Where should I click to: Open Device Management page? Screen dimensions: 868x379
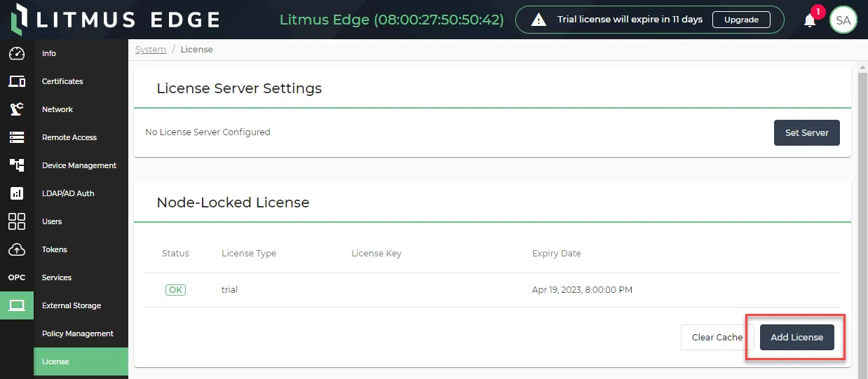[x=81, y=165]
